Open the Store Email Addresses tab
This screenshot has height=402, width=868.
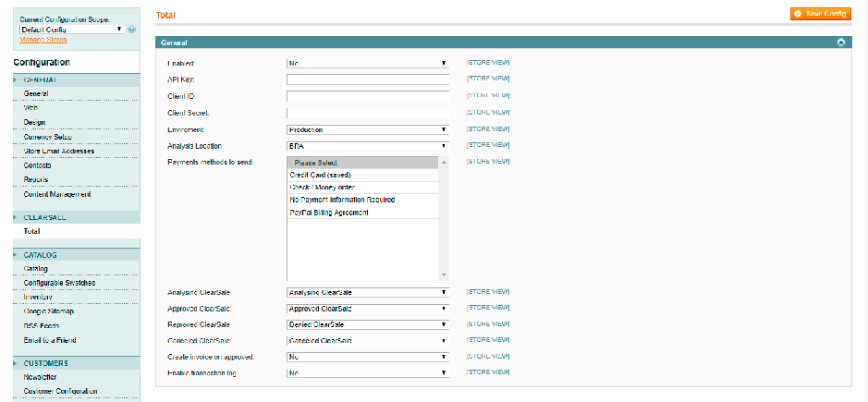58,151
